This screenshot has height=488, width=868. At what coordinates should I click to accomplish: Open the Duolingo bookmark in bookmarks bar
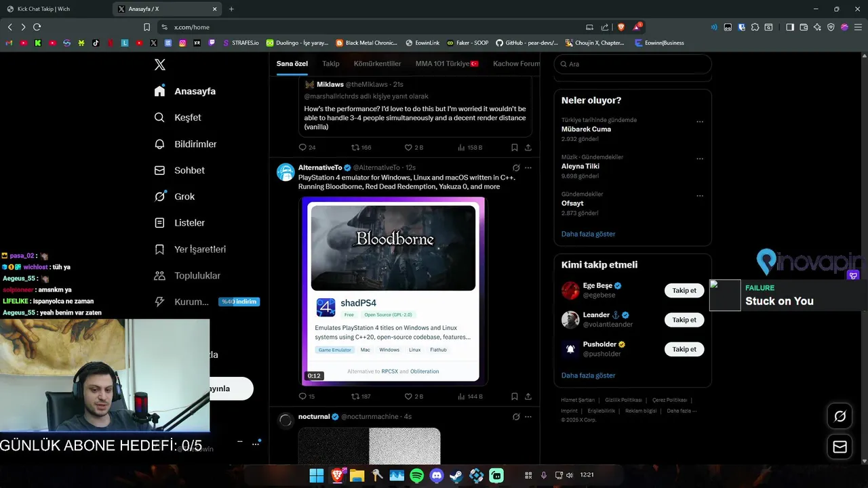297,43
